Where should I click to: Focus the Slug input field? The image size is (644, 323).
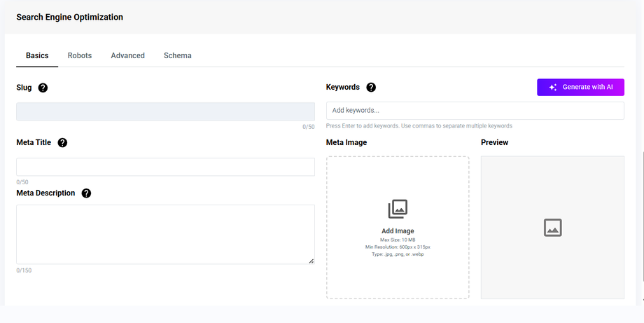(x=165, y=111)
